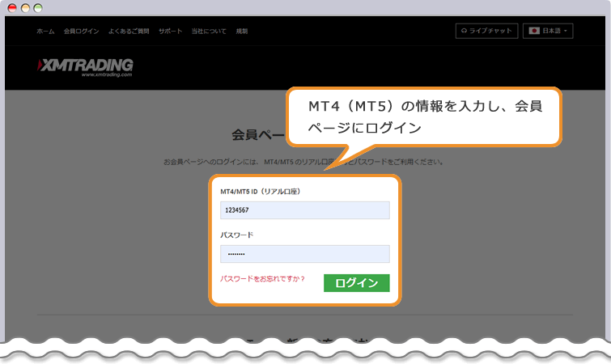Screen dimensions: 611x364
Task: Focus the MT4/MT5 ID input field
Action: (305, 210)
